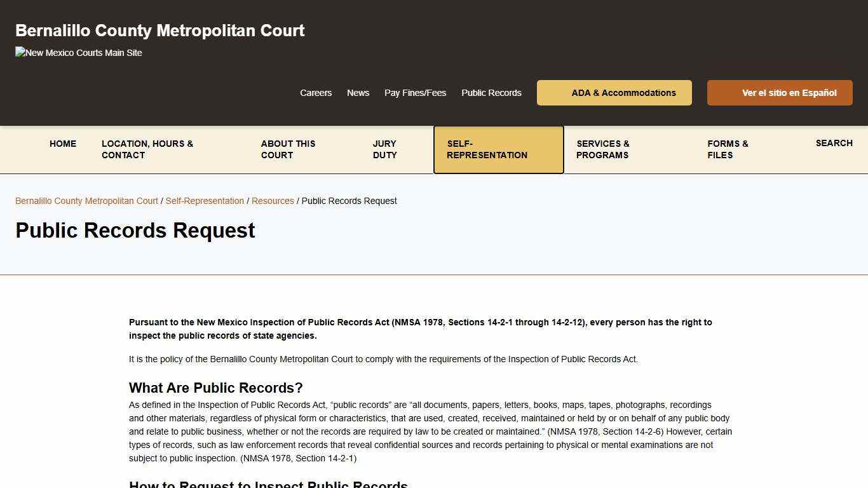Click the Self-Representation navigation tab
Image resolution: width=868 pixels, height=488 pixels.
(x=487, y=149)
